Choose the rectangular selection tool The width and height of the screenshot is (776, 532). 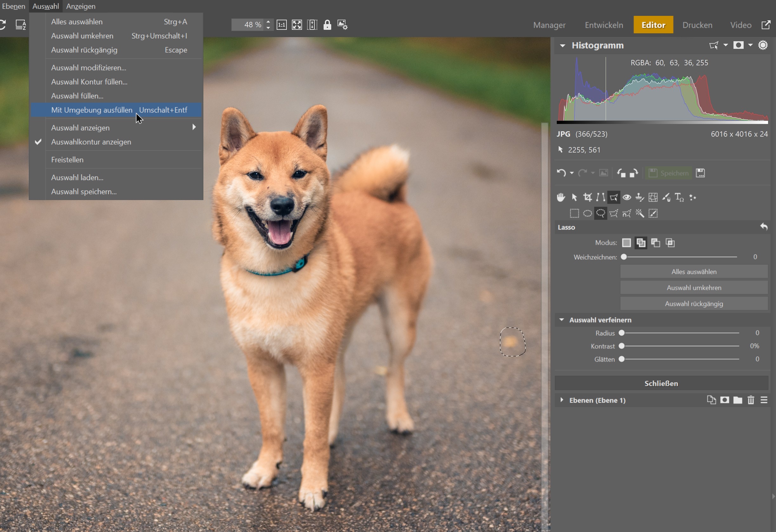pos(574,213)
